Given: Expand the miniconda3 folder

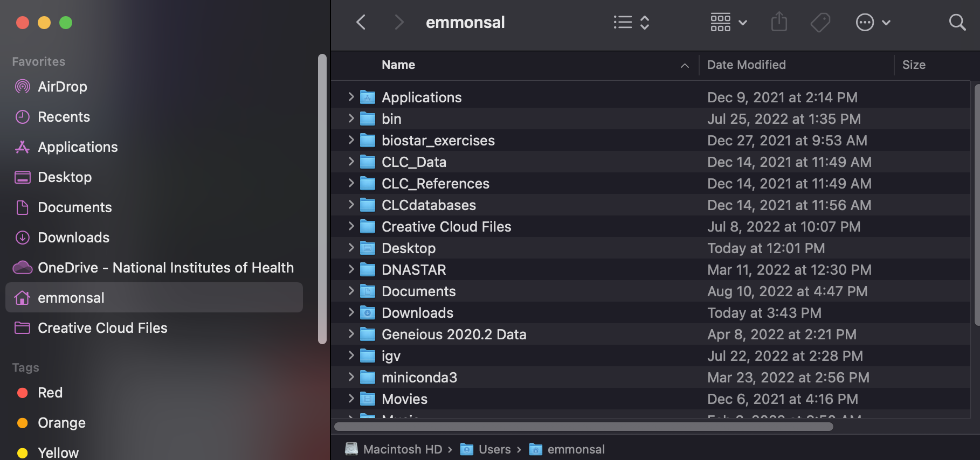Looking at the screenshot, I should pos(351,377).
